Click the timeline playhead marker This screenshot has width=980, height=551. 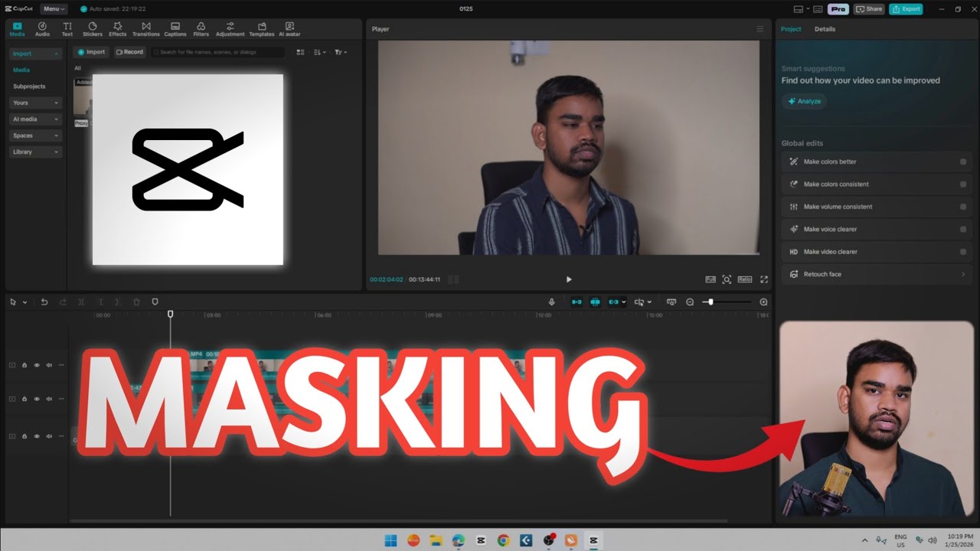click(170, 314)
